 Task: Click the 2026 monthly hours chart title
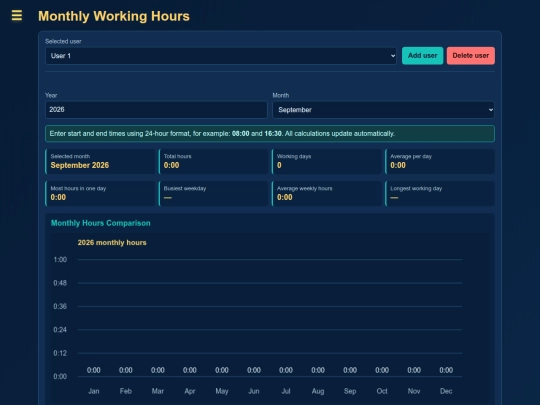coord(112,242)
